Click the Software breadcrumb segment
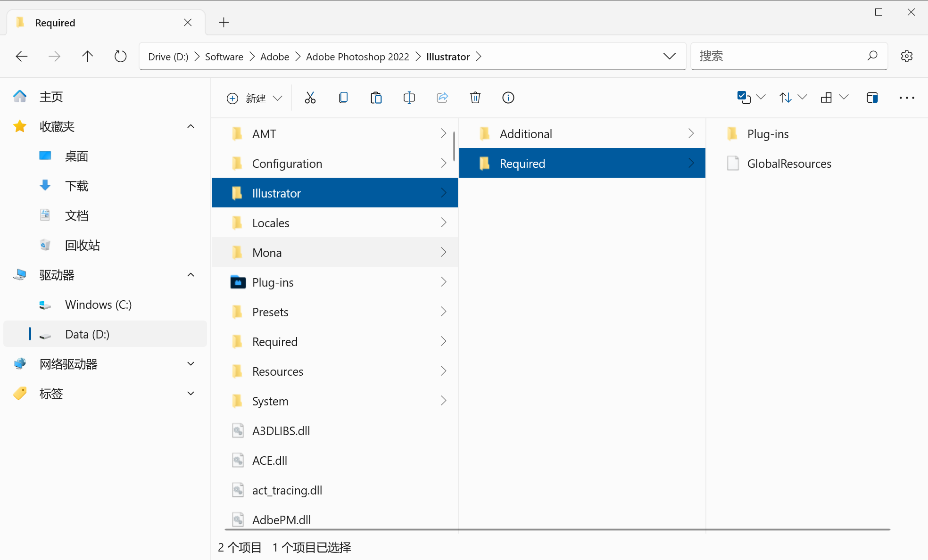This screenshot has height=560, width=928. click(x=224, y=57)
